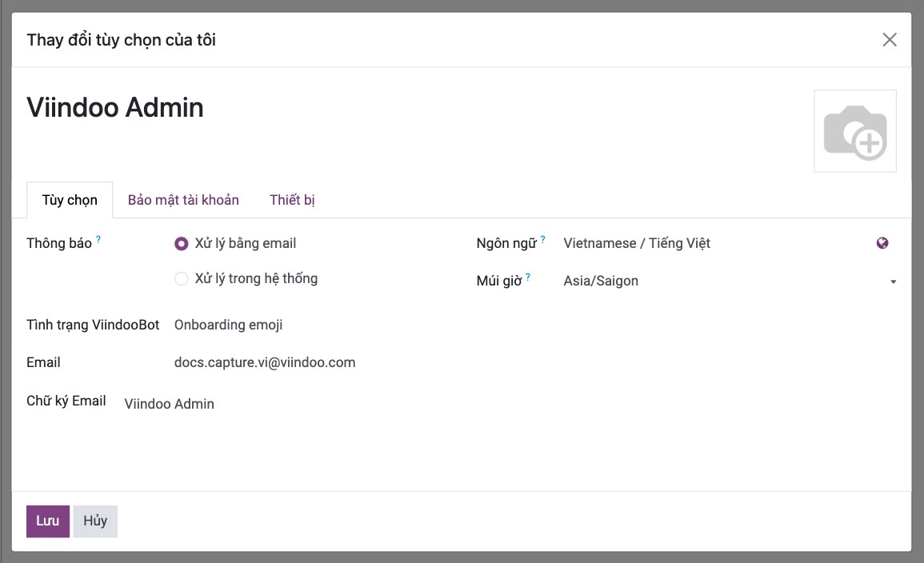
Task: Open help tooltip for Ngôn ngữ
Action: point(542,239)
